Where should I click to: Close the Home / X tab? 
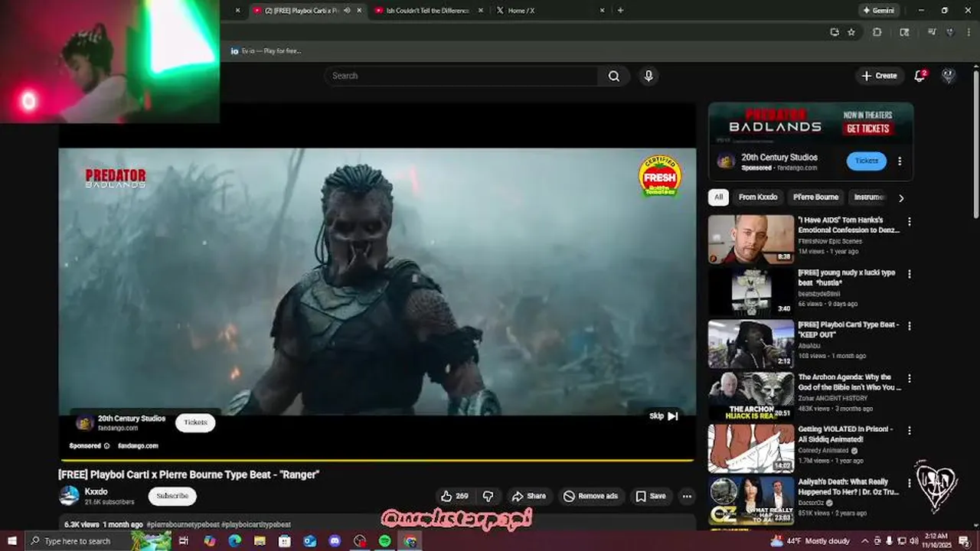pyautogui.click(x=603, y=11)
